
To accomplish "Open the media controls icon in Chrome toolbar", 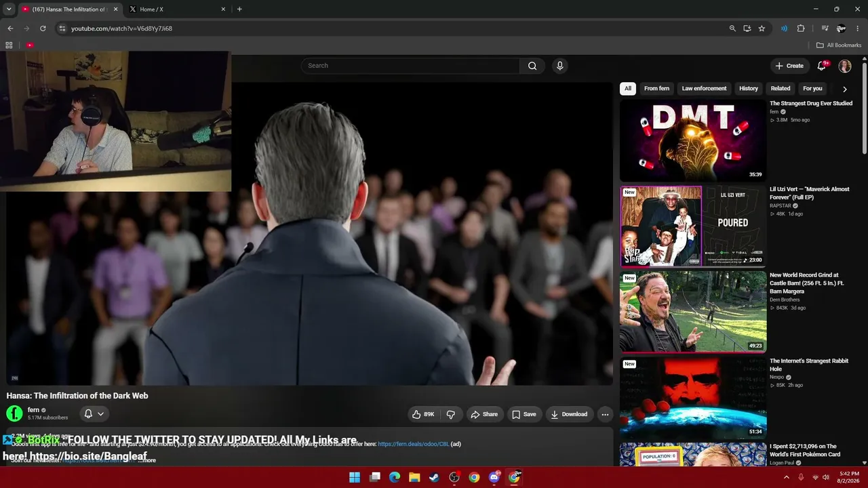I will click(825, 28).
